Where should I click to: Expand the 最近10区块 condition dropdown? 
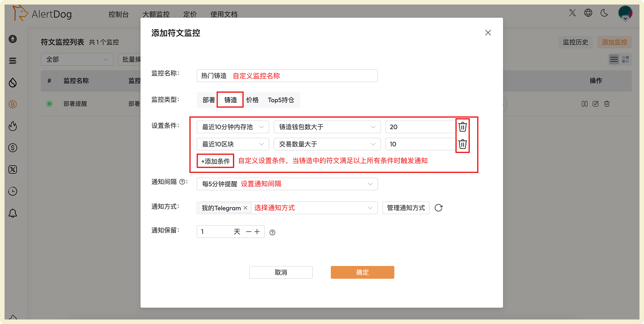click(232, 144)
